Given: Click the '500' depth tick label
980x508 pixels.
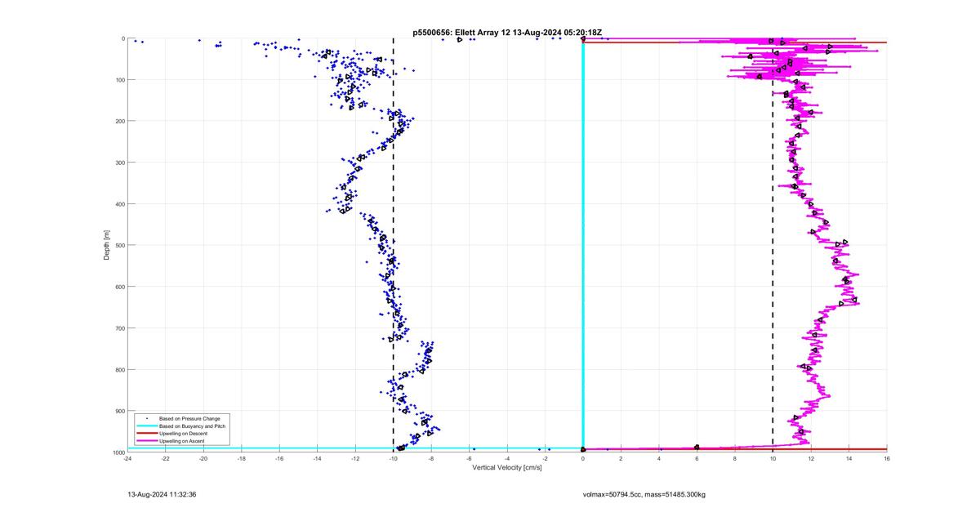Looking at the screenshot, I should (118, 245).
